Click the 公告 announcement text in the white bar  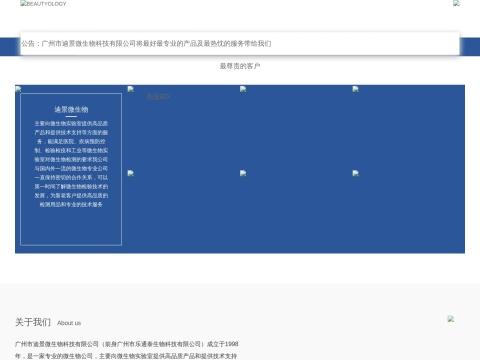(146, 44)
